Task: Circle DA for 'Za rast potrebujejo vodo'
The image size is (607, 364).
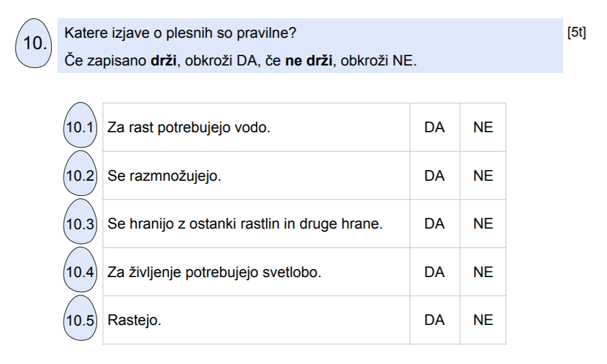Action: click(434, 127)
